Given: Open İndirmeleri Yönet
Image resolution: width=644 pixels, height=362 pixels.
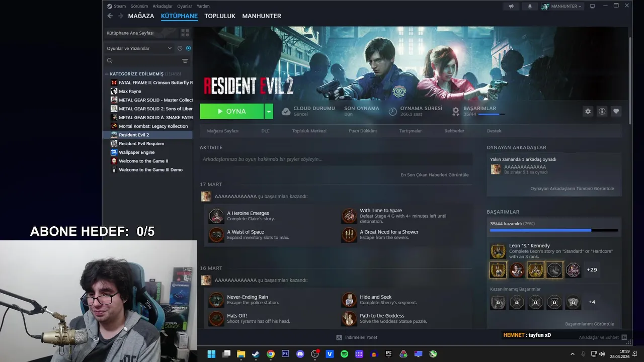Looking at the screenshot, I should point(357,337).
